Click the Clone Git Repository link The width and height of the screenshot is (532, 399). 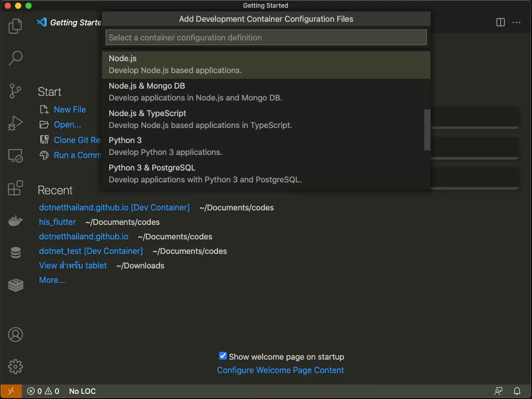[x=77, y=140]
